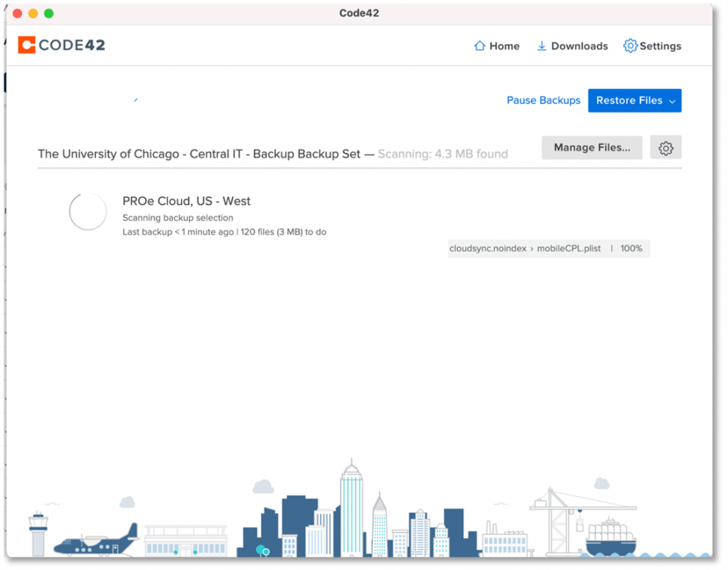Click the Code42 orange logo icon
This screenshot has width=728, height=570.
point(26,45)
